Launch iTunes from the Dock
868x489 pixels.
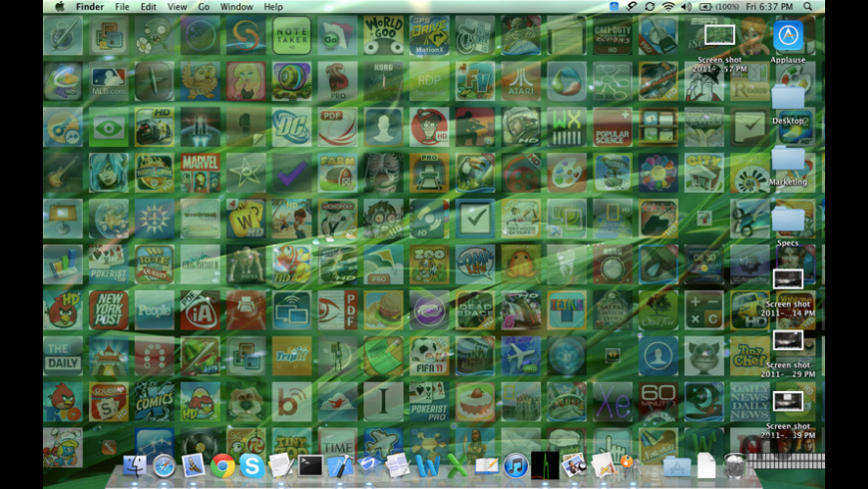click(x=516, y=466)
